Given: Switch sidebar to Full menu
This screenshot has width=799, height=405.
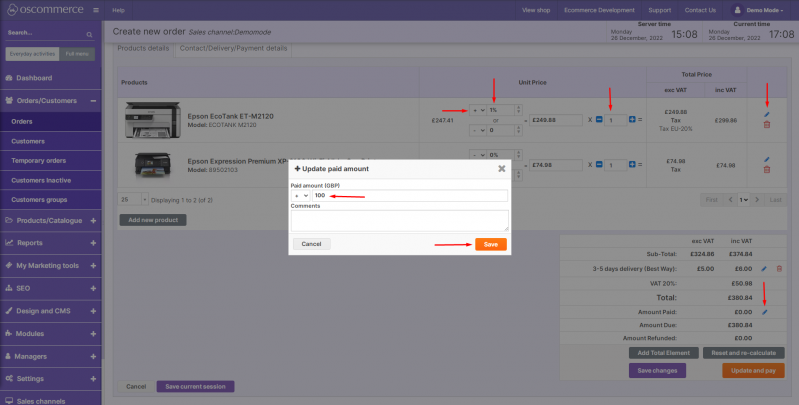Looking at the screenshot, I should (x=78, y=54).
